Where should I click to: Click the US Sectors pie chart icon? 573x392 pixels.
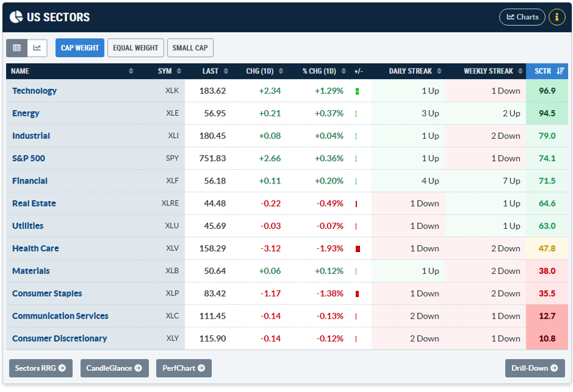[16, 17]
